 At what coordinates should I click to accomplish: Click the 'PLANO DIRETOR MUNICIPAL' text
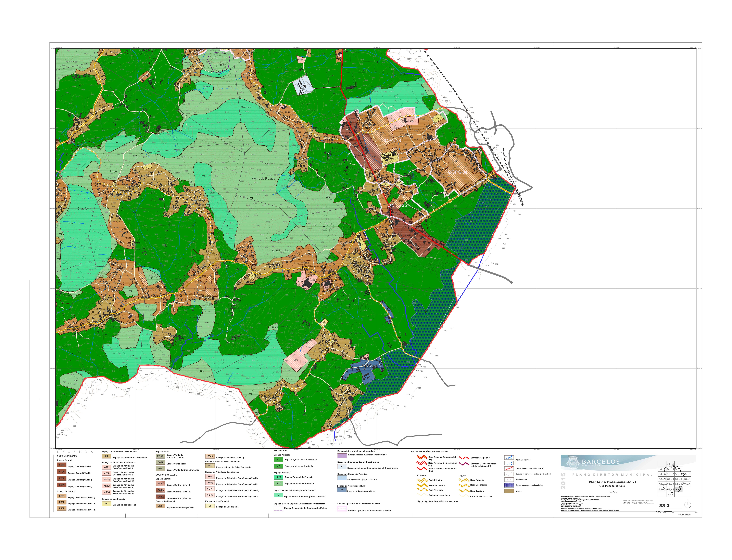click(x=612, y=475)
